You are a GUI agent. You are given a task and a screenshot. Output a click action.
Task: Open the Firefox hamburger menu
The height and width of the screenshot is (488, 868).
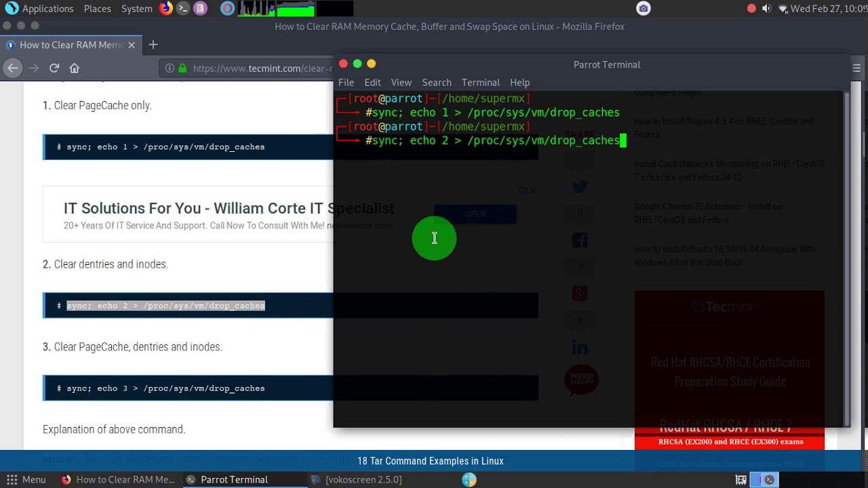856,68
